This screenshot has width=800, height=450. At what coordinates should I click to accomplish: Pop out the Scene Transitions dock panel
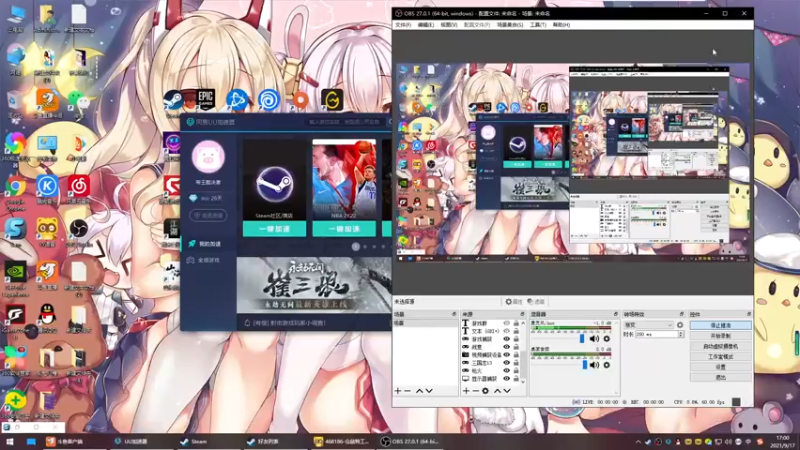[682, 314]
